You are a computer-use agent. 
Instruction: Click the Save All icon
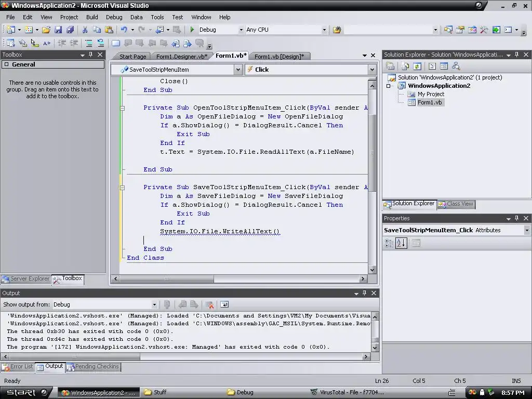[70, 30]
